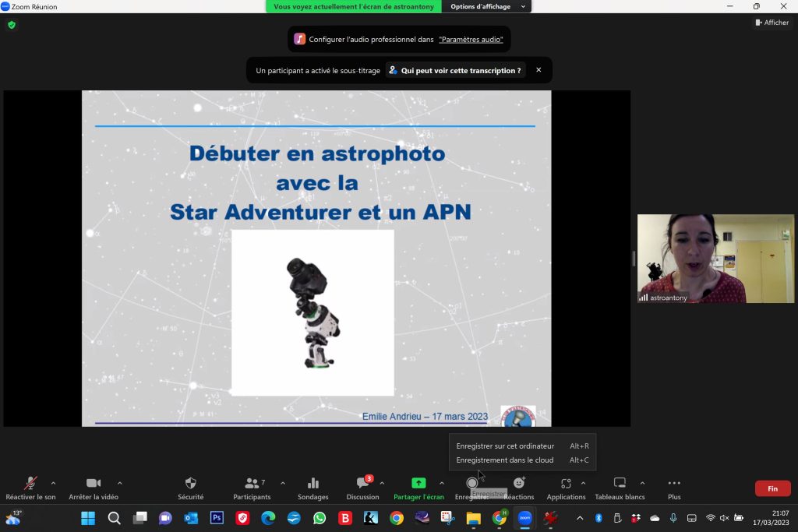Open Photoshop from the taskbar
Viewport: 798px width, 532px height.
[217, 518]
